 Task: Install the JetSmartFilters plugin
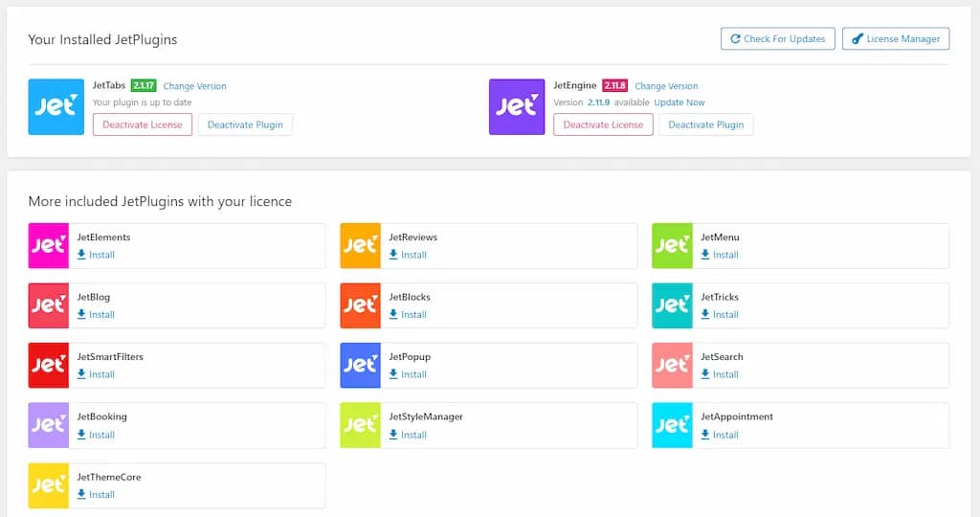tap(97, 374)
